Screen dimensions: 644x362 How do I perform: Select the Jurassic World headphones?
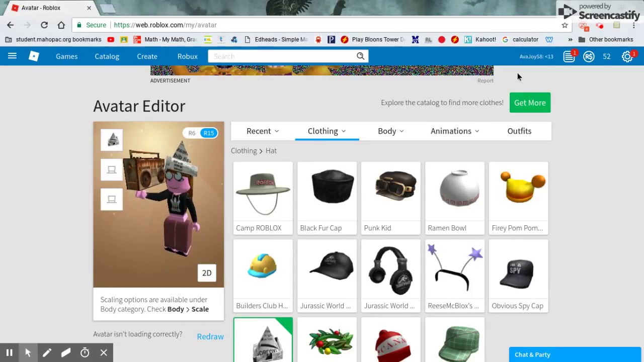390,276
